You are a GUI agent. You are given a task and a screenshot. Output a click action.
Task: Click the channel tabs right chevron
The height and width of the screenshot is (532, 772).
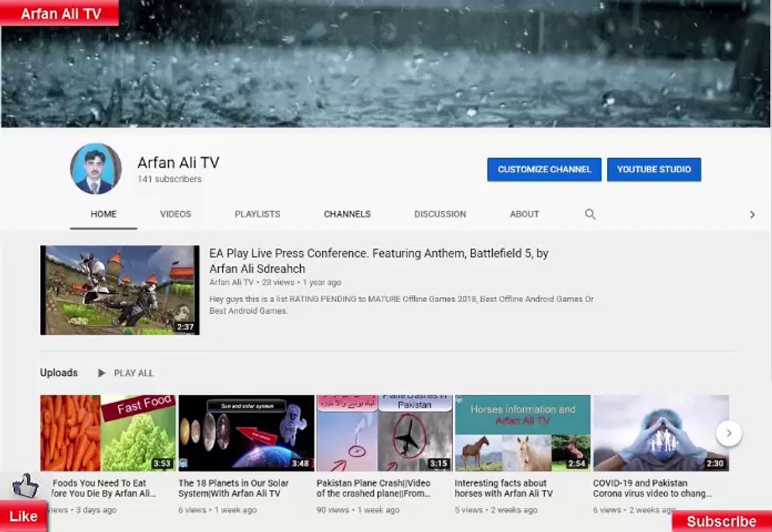(752, 214)
